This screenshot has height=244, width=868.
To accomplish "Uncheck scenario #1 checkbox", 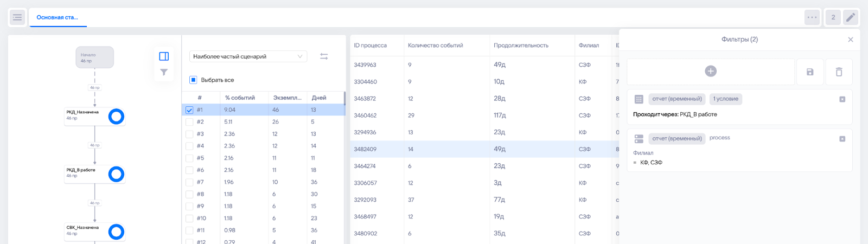I will coord(189,110).
